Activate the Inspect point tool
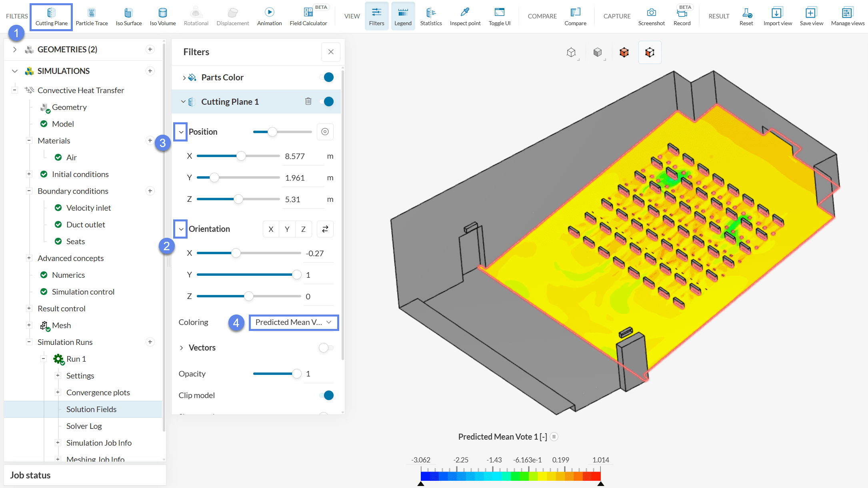 tap(465, 16)
